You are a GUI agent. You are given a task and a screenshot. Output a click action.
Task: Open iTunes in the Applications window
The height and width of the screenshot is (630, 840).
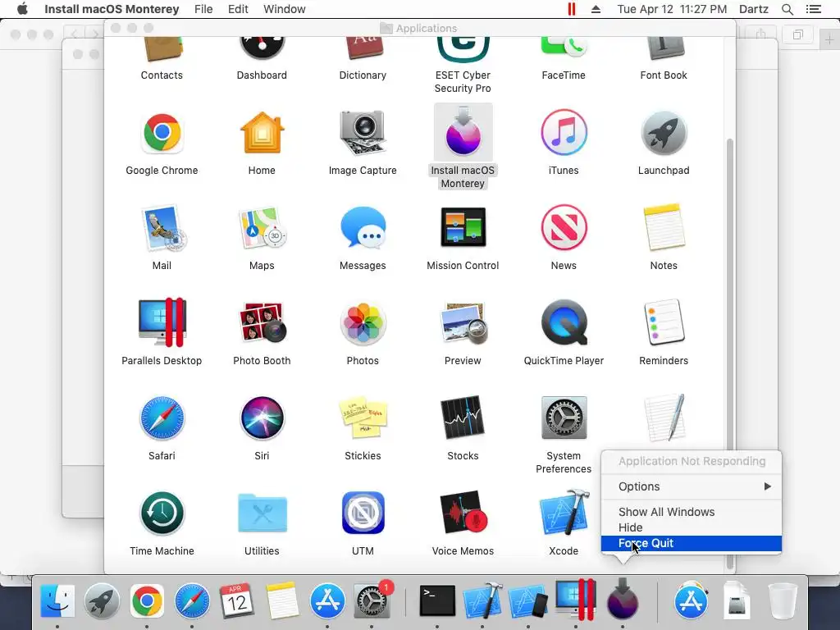point(564,133)
